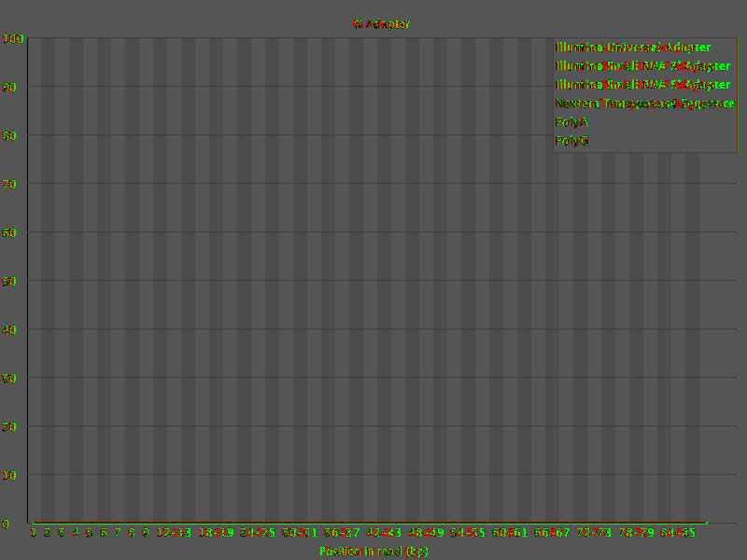Select 'Illumina Small RNA 3' Adapter' legend entry
The image size is (747, 560).
643,66
